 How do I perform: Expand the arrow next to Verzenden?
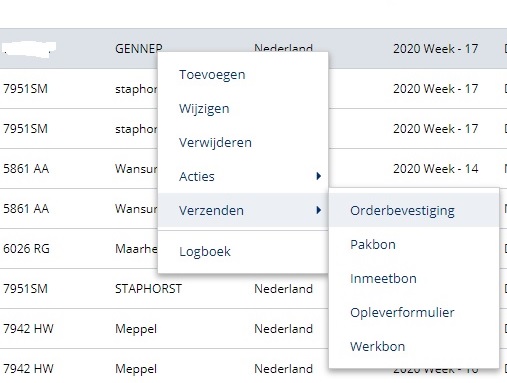coord(319,210)
